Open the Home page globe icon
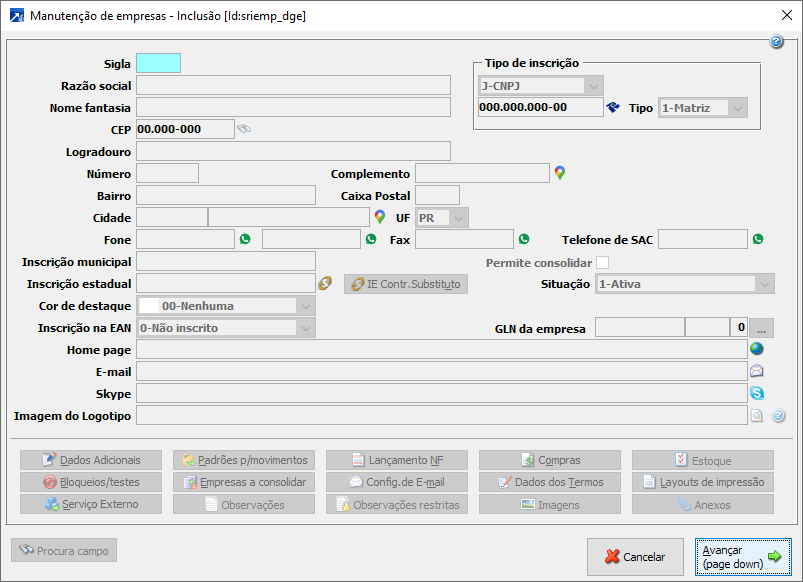 [x=757, y=349]
